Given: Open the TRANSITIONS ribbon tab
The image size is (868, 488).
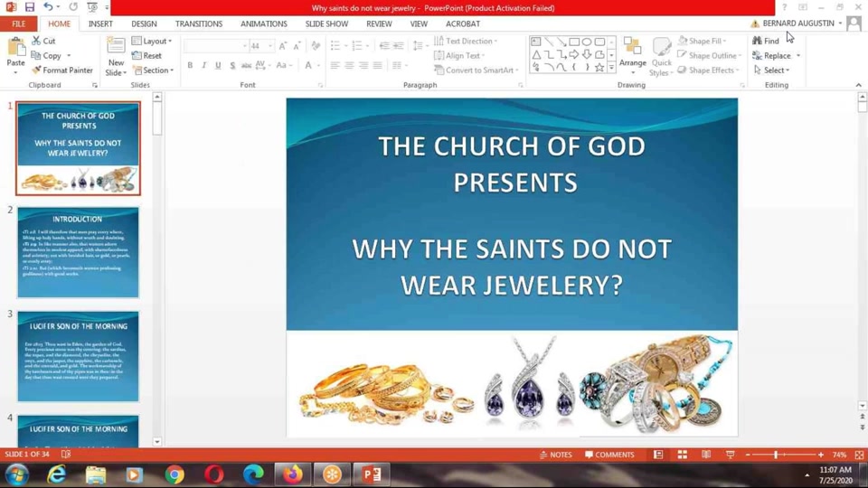Looking at the screenshot, I should coord(198,24).
